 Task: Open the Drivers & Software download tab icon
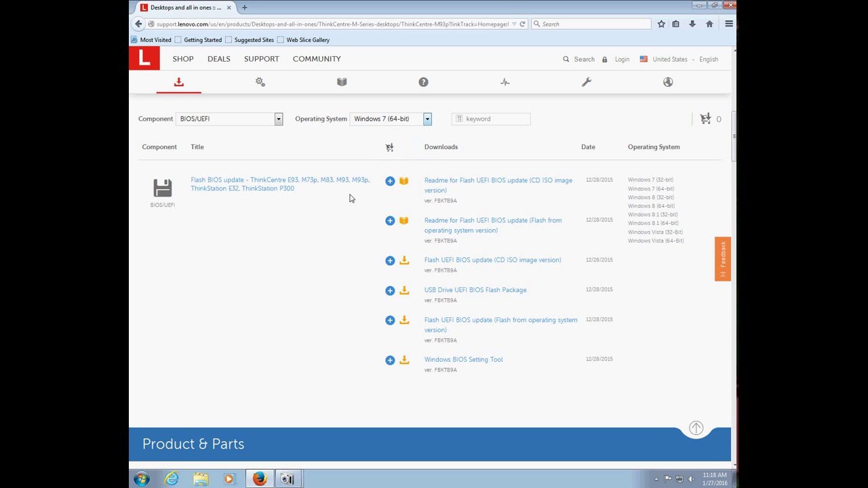tap(179, 82)
